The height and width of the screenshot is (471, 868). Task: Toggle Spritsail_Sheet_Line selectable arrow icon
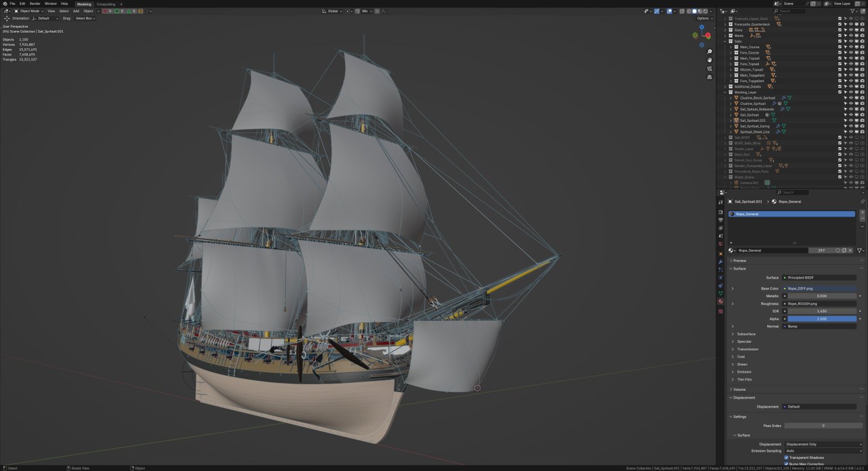(845, 131)
